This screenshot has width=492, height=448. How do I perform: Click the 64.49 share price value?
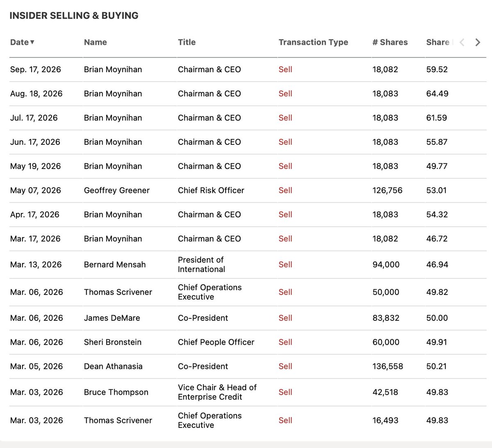click(x=437, y=94)
